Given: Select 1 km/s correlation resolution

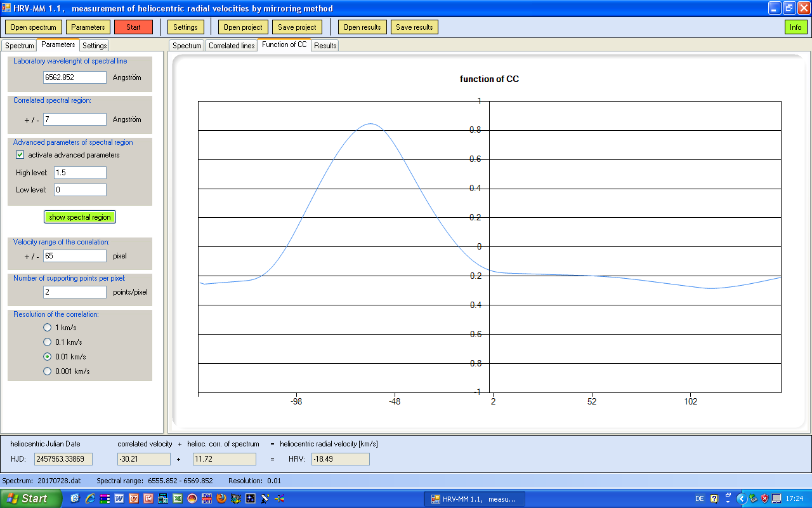Looking at the screenshot, I should pyautogui.click(x=47, y=328).
